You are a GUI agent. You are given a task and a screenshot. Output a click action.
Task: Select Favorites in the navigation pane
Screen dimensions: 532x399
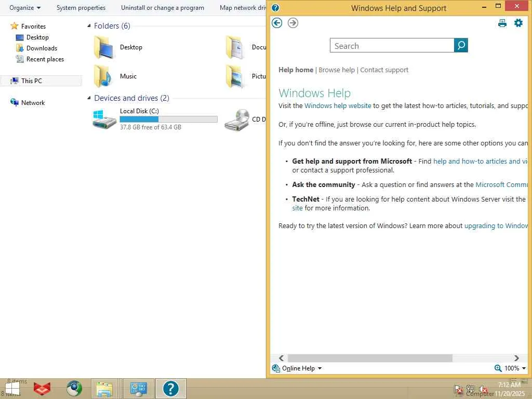click(x=33, y=26)
